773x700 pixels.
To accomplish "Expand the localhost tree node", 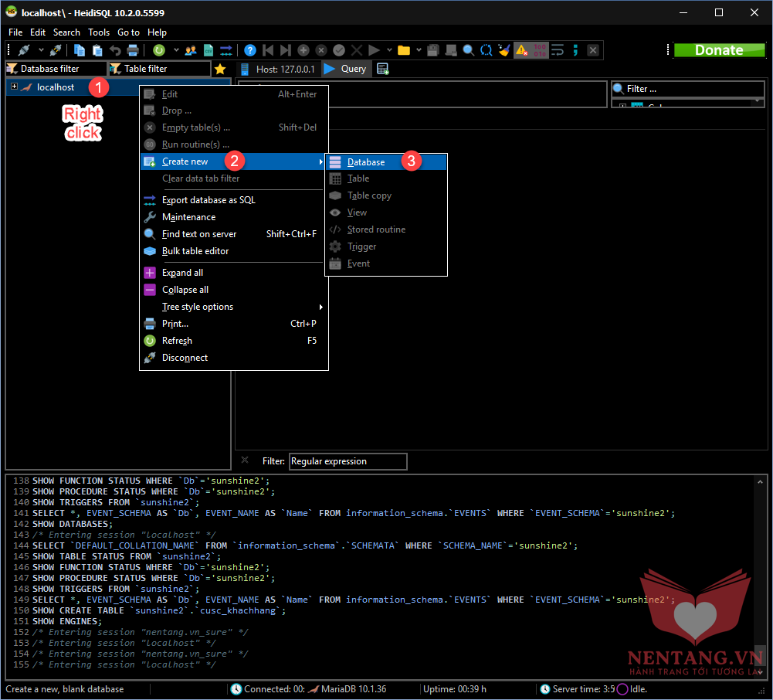I will click(x=14, y=87).
